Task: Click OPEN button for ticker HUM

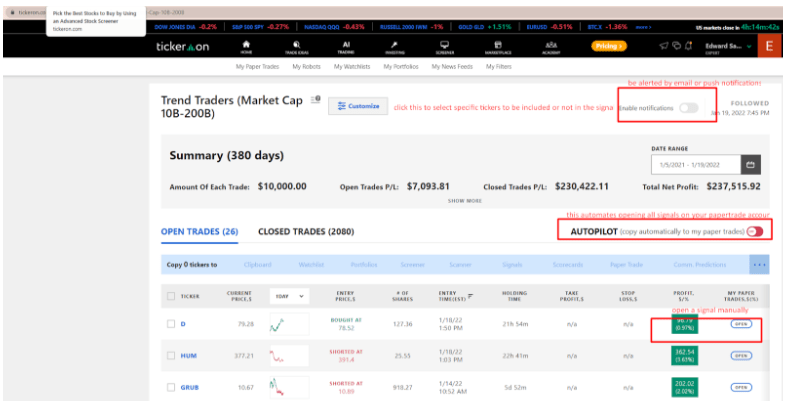Action: 741,355
